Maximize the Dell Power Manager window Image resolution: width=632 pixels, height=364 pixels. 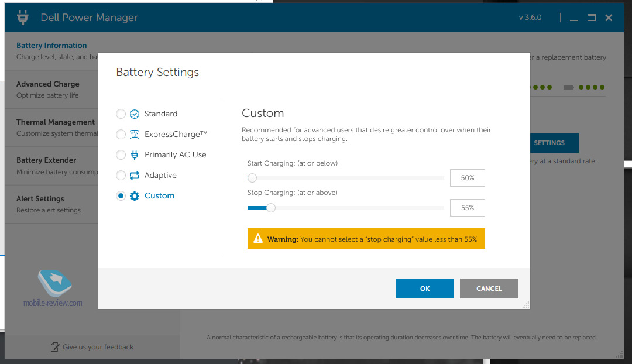point(591,18)
